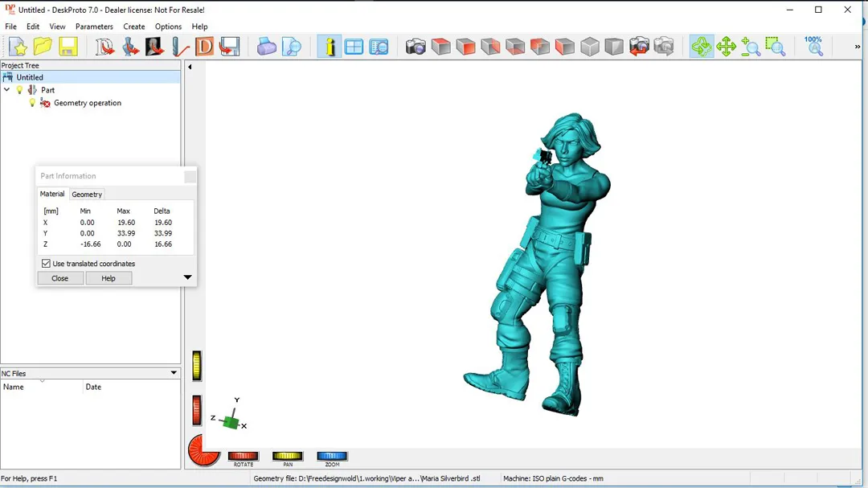The width and height of the screenshot is (868, 488).
Task: Uncheck Use translated coordinates
Action: [46, 264]
